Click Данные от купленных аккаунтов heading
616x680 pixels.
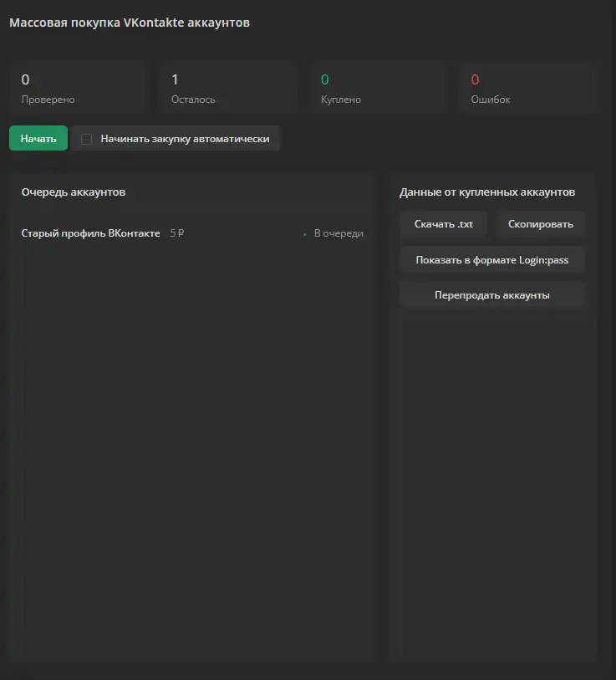click(x=487, y=192)
